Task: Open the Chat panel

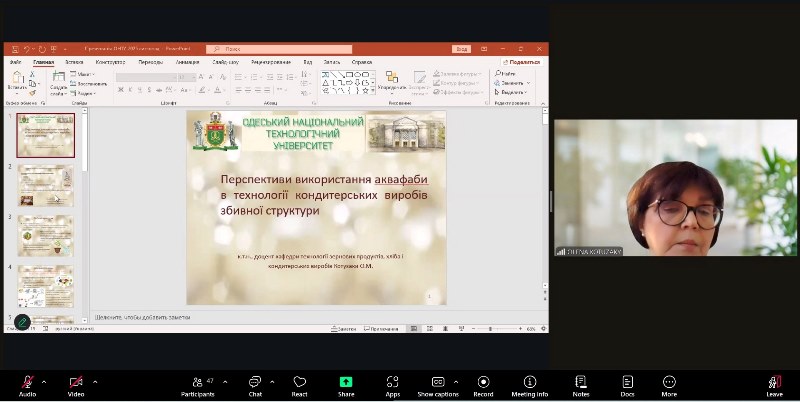Action: (254, 382)
